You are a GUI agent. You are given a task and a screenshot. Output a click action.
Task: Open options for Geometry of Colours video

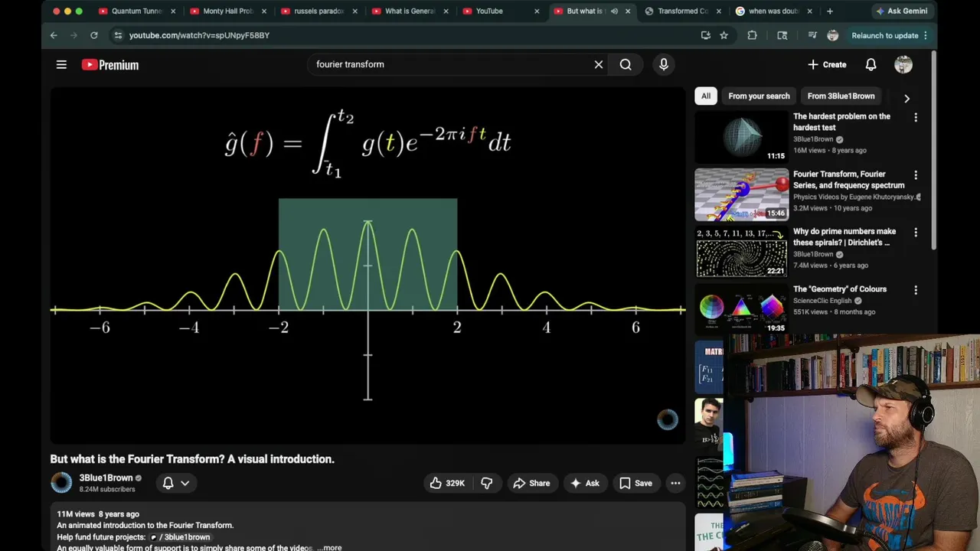916,290
